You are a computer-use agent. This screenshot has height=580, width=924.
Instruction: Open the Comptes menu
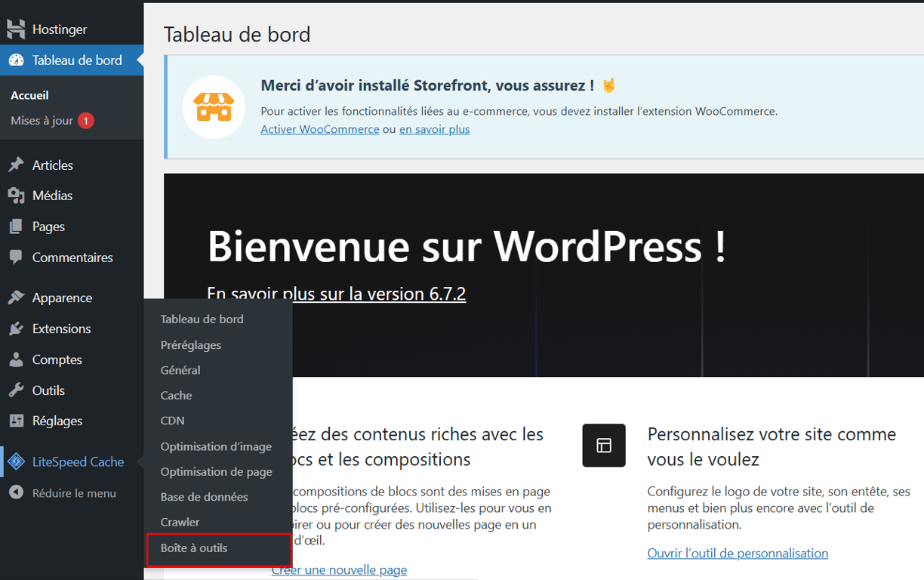tap(72, 359)
